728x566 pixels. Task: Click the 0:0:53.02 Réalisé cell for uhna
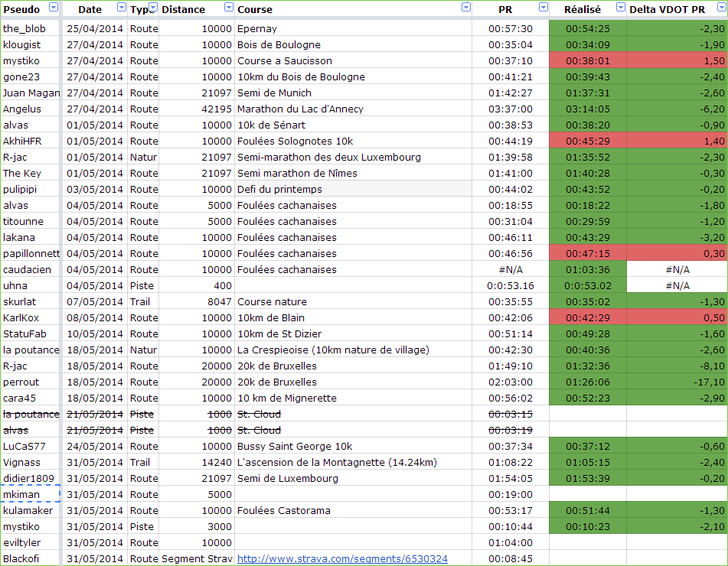(588, 286)
